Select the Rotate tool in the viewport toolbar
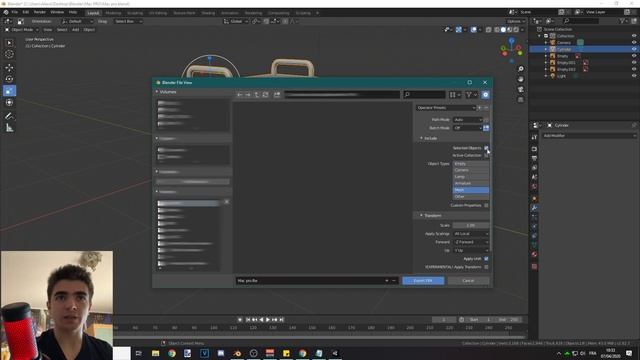Viewport: 640px width, 360px height. pos(9,79)
